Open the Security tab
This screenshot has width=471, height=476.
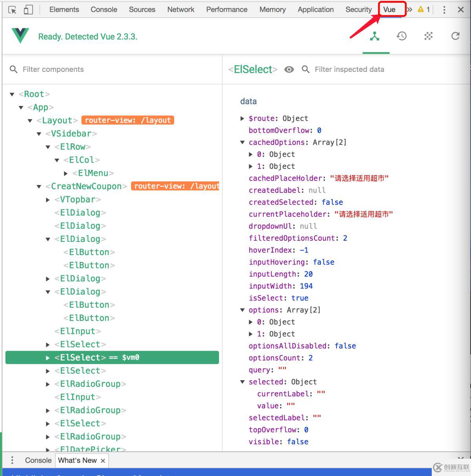[358, 9]
